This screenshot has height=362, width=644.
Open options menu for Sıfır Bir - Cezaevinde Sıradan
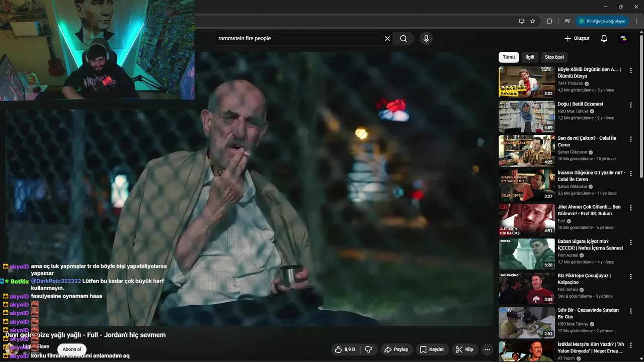[x=631, y=311]
